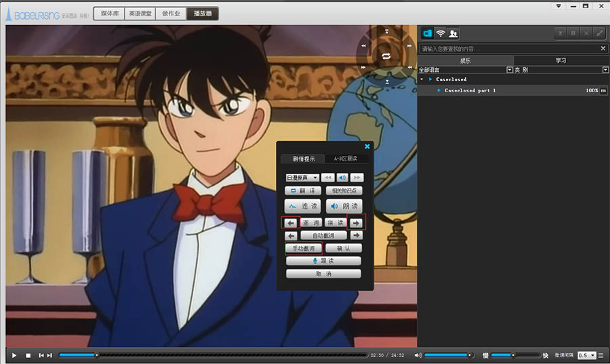Open the 日漫原声 audio dropdown
The image size is (610, 364).
click(302, 178)
